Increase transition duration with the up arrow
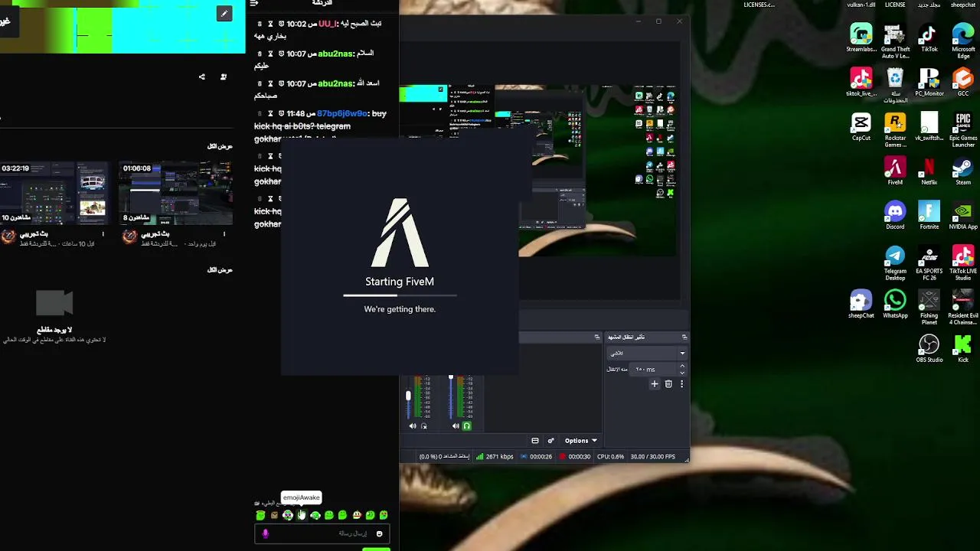The width and height of the screenshot is (980, 551). click(x=682, y=366)
